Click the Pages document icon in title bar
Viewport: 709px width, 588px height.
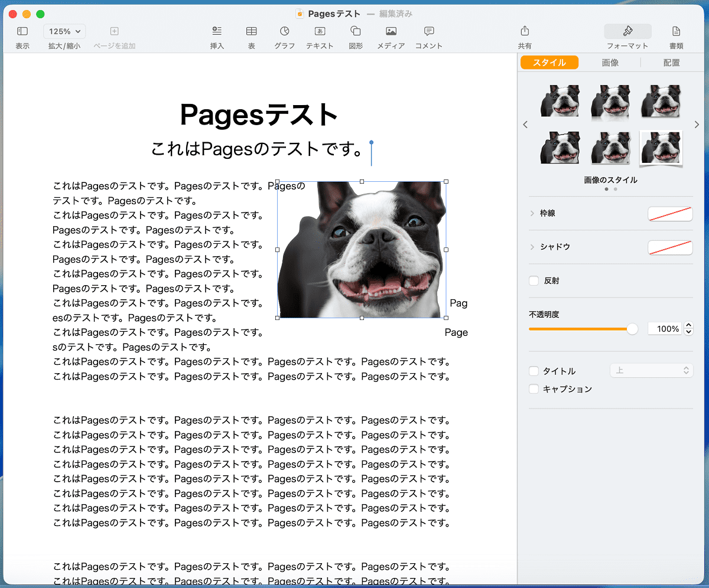click(x=300, y=14)
